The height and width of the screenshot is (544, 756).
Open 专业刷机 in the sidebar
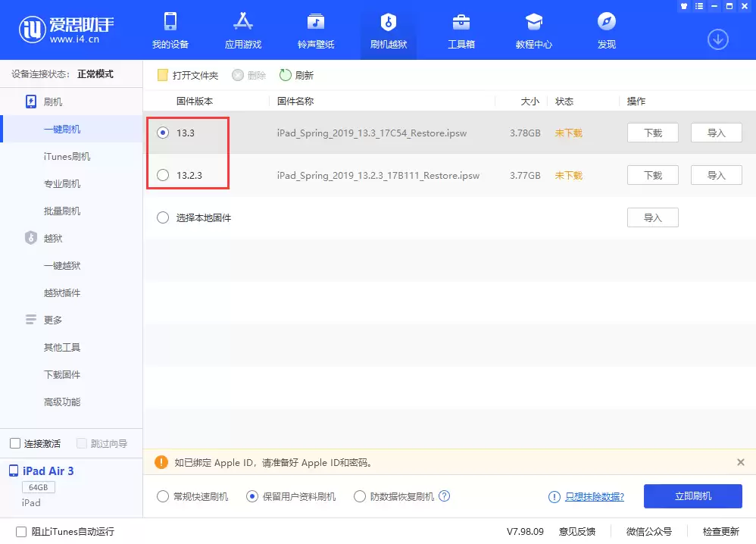[x=62, y=184]
